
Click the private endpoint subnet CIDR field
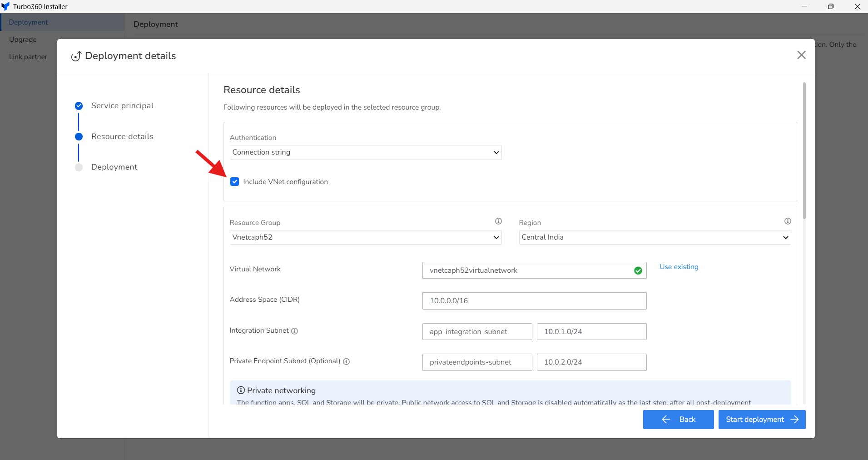(591, 362)
